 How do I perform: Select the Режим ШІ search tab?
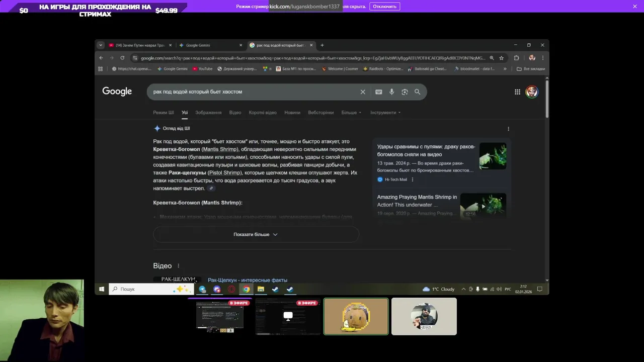click(x=164, y=113)
